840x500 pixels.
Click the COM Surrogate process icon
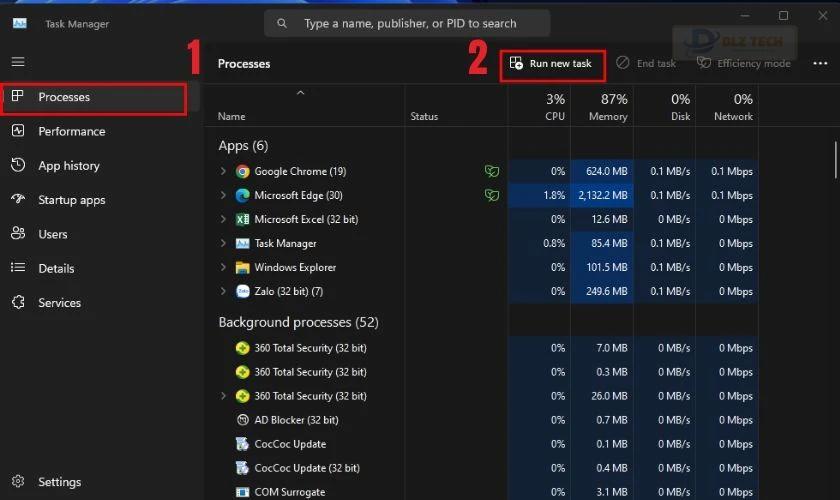[243, 492]
